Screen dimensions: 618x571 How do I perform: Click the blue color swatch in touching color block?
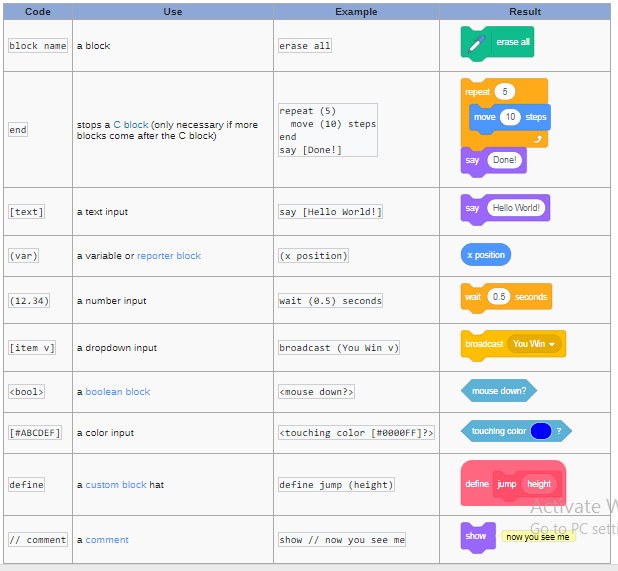click(x=541, y=431)
